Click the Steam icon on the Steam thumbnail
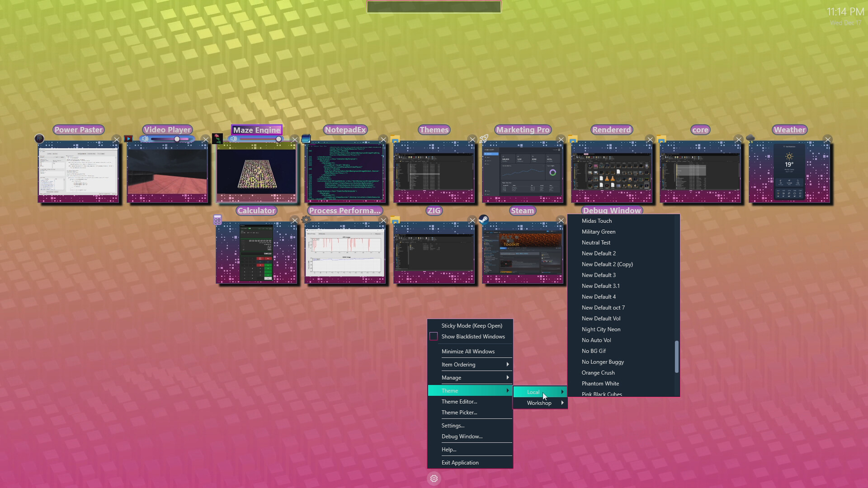Screen dimensions: 868x488 [485, 219]
